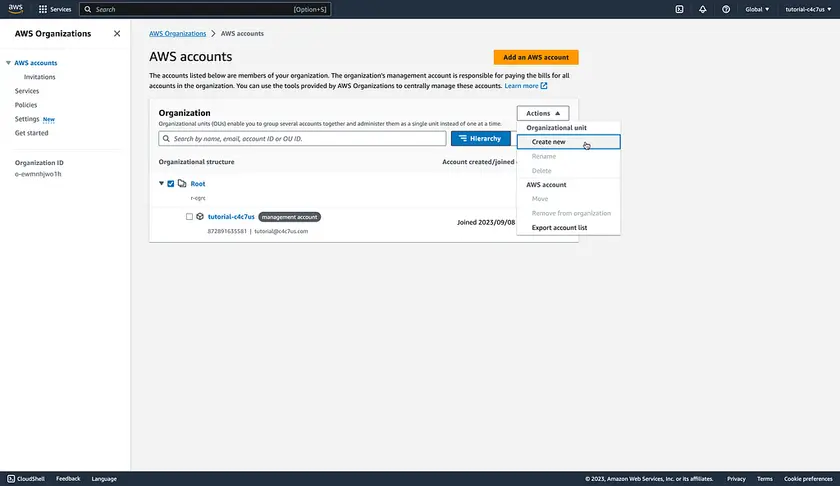Open Terms in the footer

point(764,478)
